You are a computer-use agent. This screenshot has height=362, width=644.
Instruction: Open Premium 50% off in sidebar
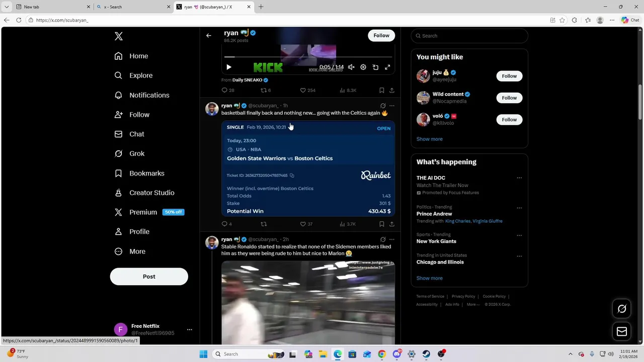pyautogui.click(x=149, y=212)
